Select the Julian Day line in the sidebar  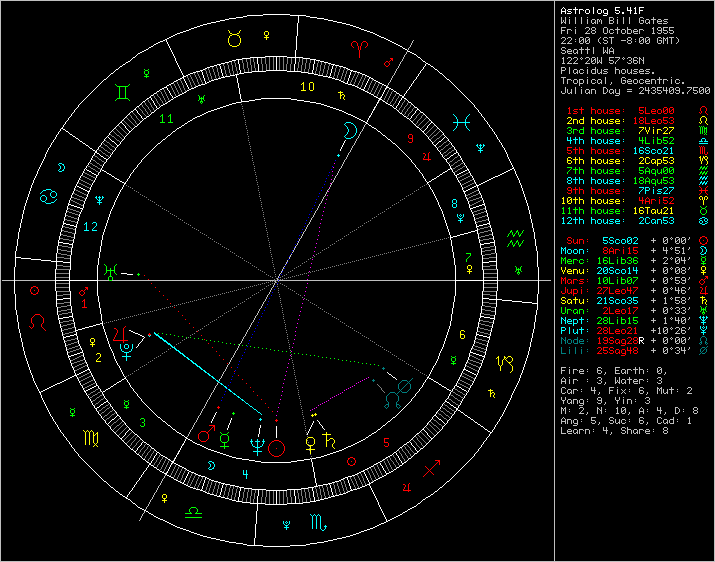633,91
